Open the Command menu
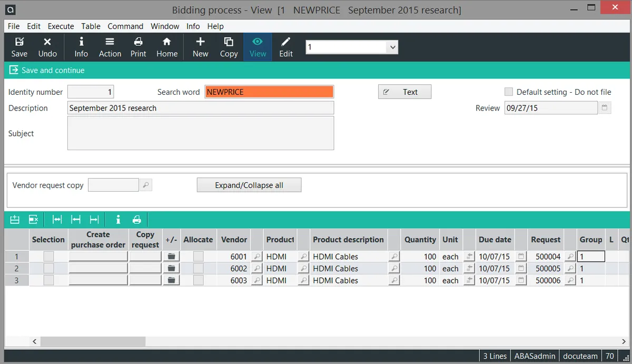 (125, 26)
